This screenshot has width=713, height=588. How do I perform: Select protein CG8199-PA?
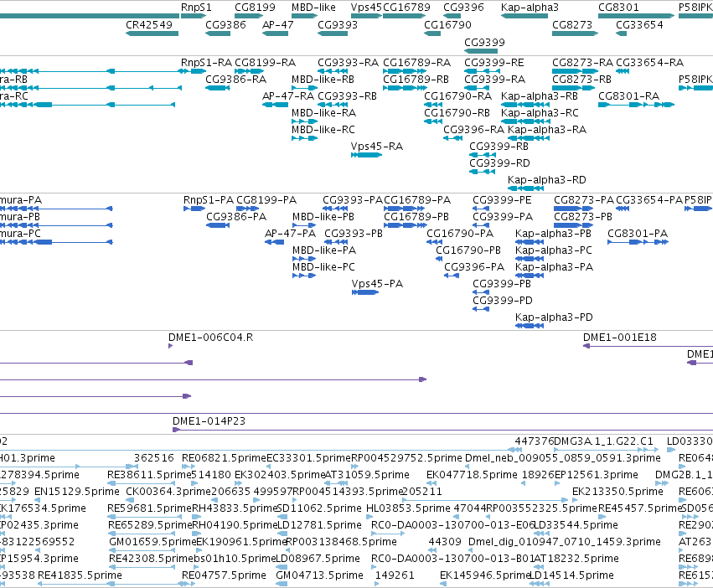click(x=266, y=200)
